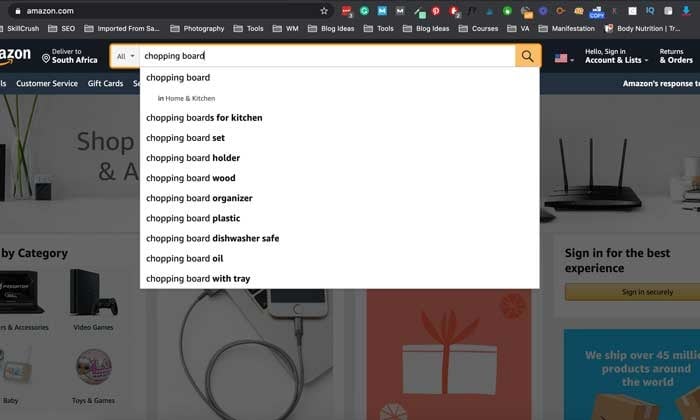Viewport: 700px width, 420px height.
Task: Open the blue M extension icon
Action: [382, 11]
